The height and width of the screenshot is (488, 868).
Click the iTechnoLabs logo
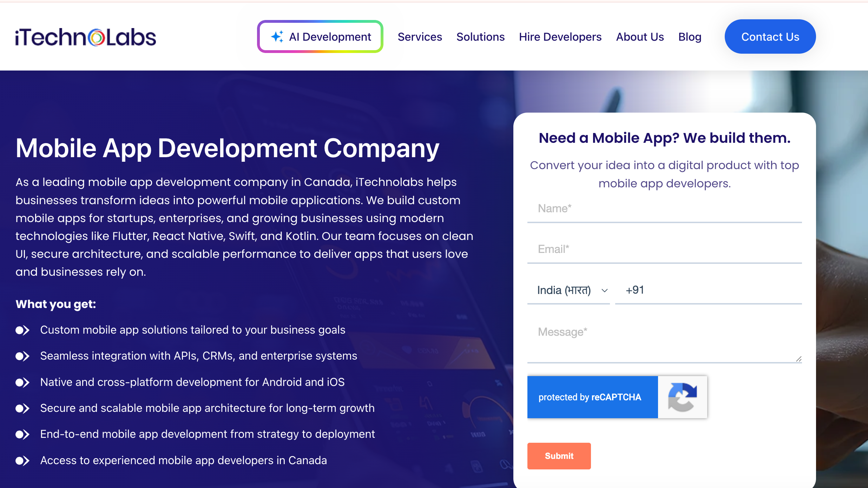85,37
